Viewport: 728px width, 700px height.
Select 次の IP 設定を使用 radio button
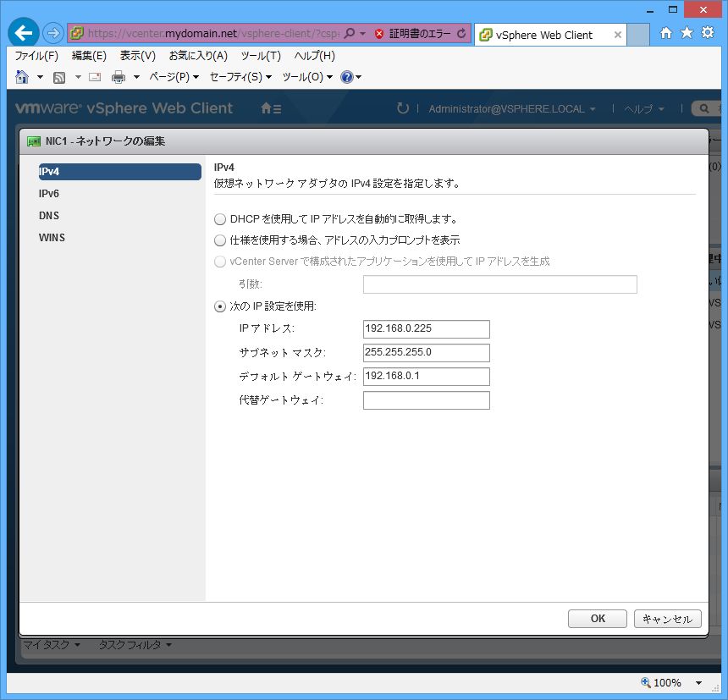pyautogui.click(x=219, y=306)
